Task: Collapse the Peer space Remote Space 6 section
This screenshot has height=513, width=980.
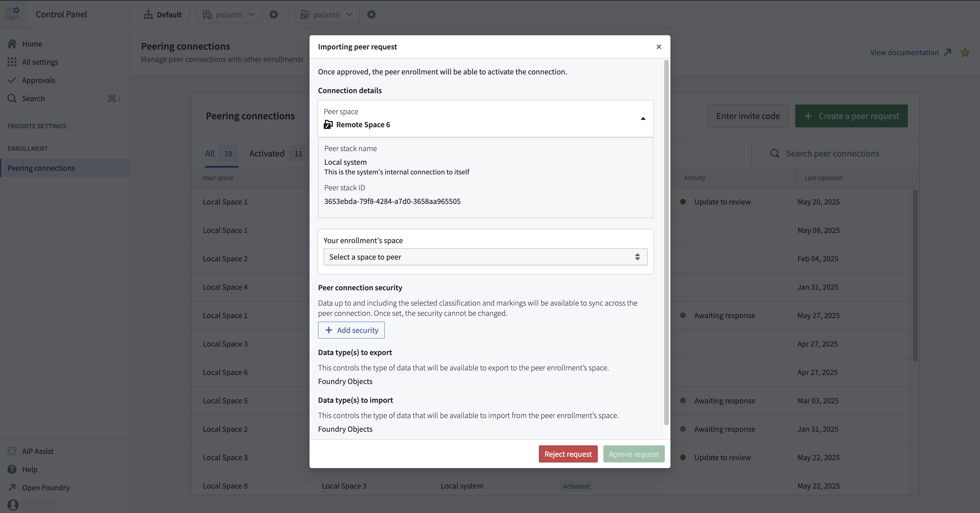Action: pos(643,119)
